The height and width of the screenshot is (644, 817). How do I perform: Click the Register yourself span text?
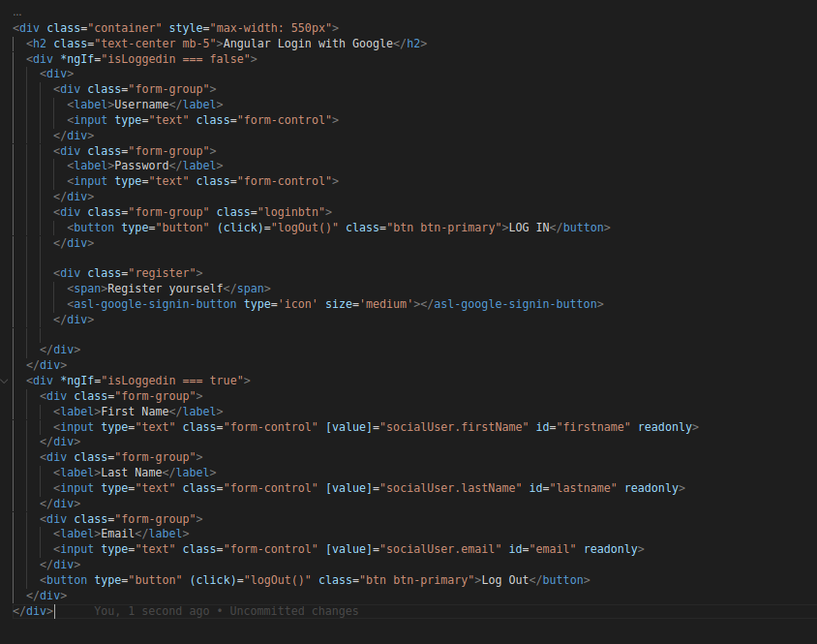click(x=166, y=289)
